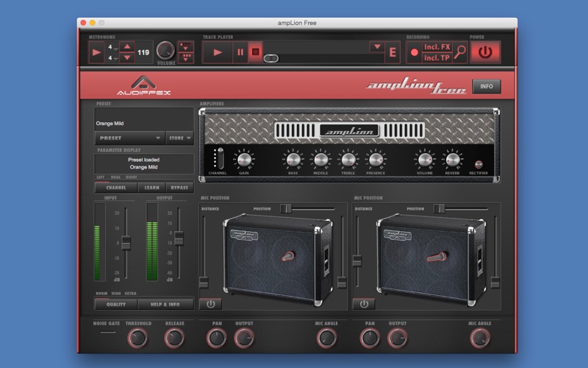588x368 pixels.
Task: Click the track position slider handle
Action: [x=270, y=58]
